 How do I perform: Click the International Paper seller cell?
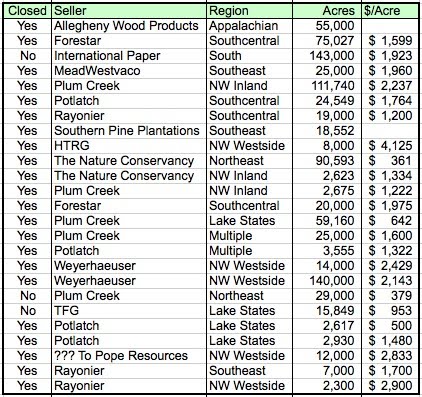pos(129,56)
